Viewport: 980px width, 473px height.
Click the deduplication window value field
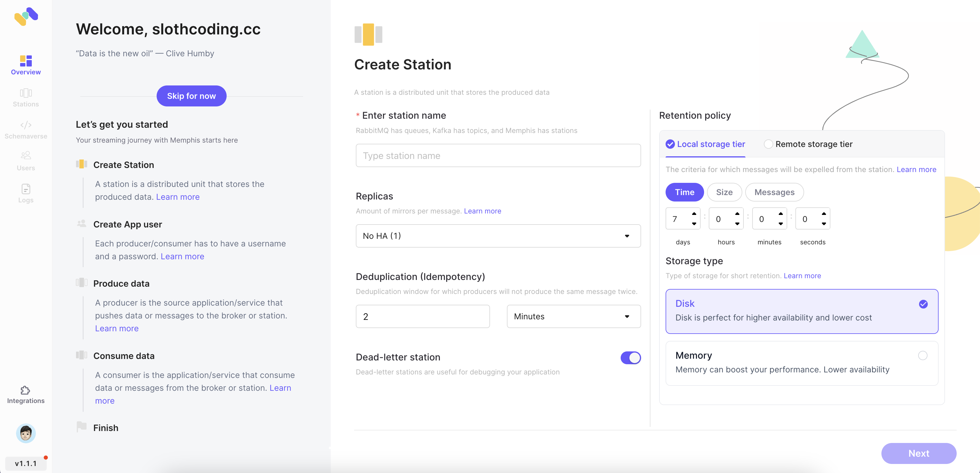[x=423, y=316]
